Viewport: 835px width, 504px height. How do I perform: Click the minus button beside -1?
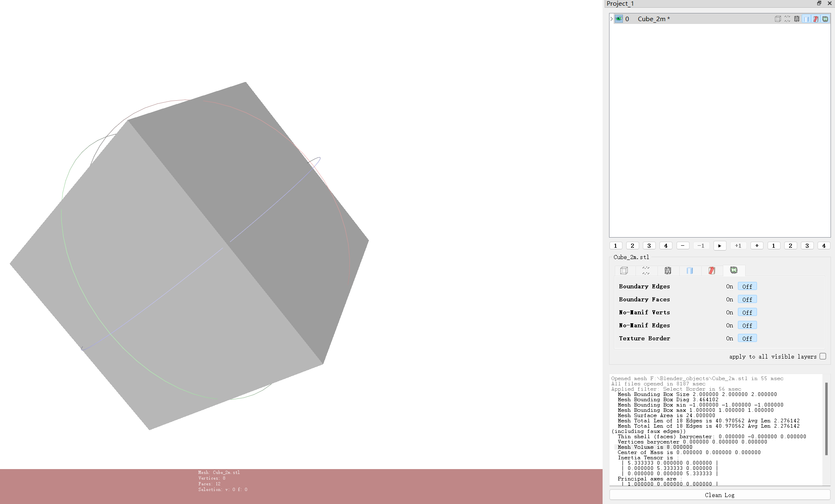[683, 246]
